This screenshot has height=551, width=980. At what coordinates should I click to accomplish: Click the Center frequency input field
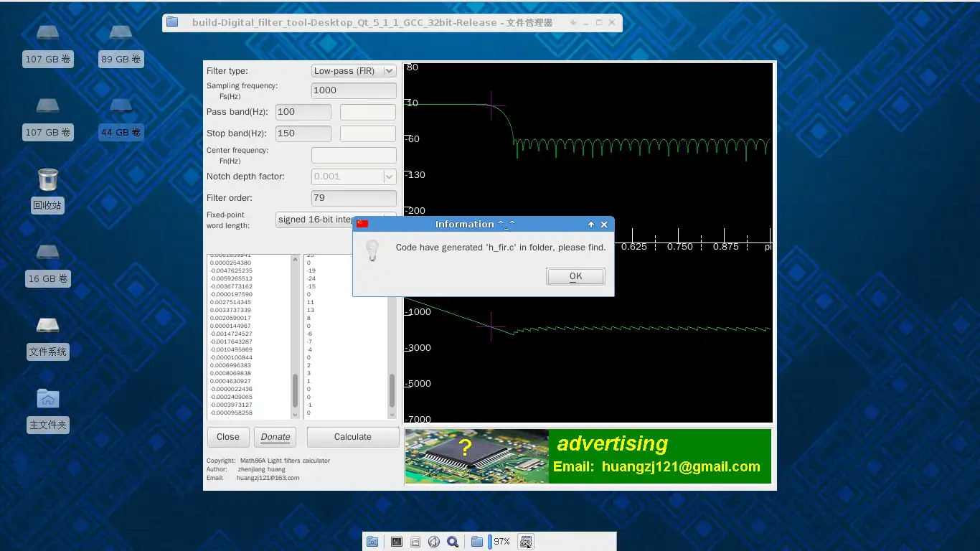pyautogui.click(x=354, y=155)
